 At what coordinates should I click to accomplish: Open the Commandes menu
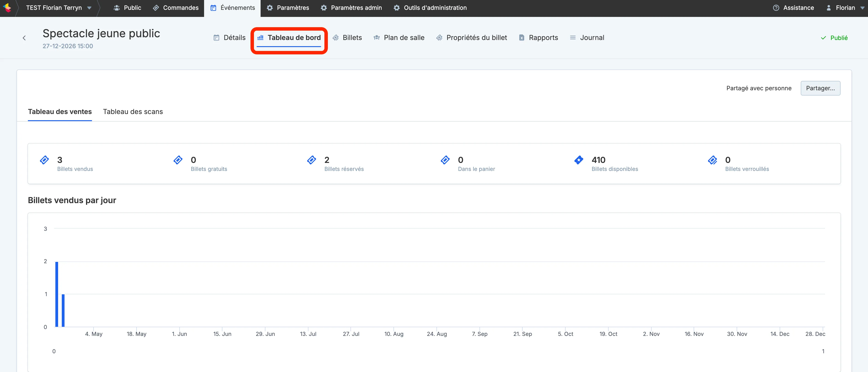[x=176, y=8]
